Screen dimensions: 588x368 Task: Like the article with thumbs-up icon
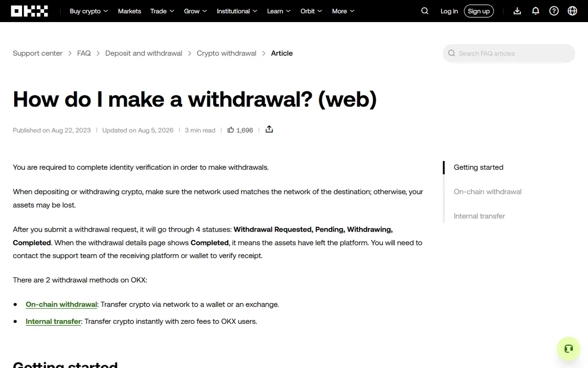[x=231, y=130]
